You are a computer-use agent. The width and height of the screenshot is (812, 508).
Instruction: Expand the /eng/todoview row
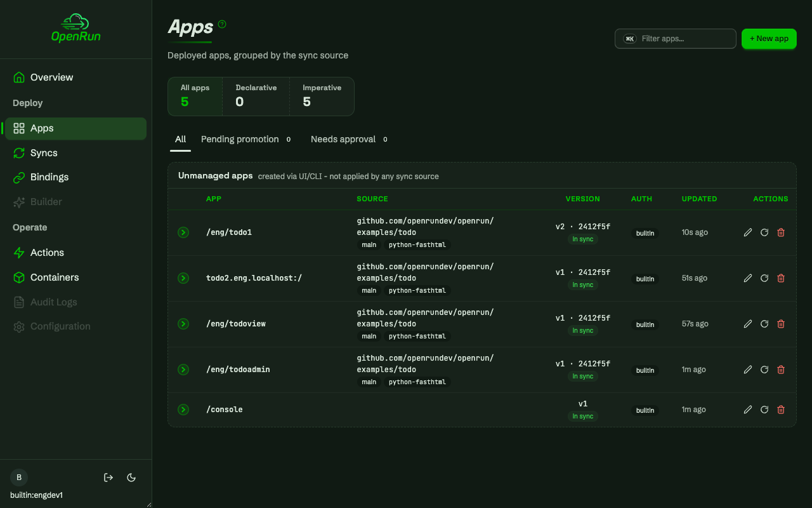pos(183,324)
